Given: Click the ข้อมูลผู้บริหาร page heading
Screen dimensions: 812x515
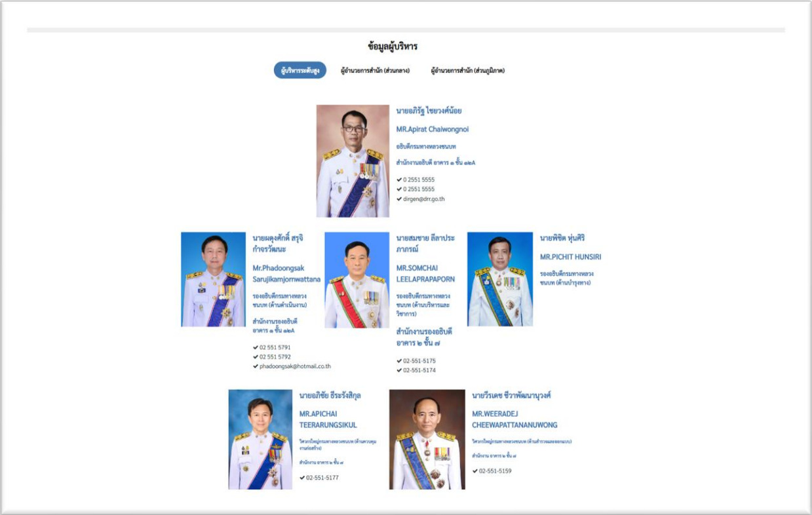Looking at the screenshot, I should 392,47.
